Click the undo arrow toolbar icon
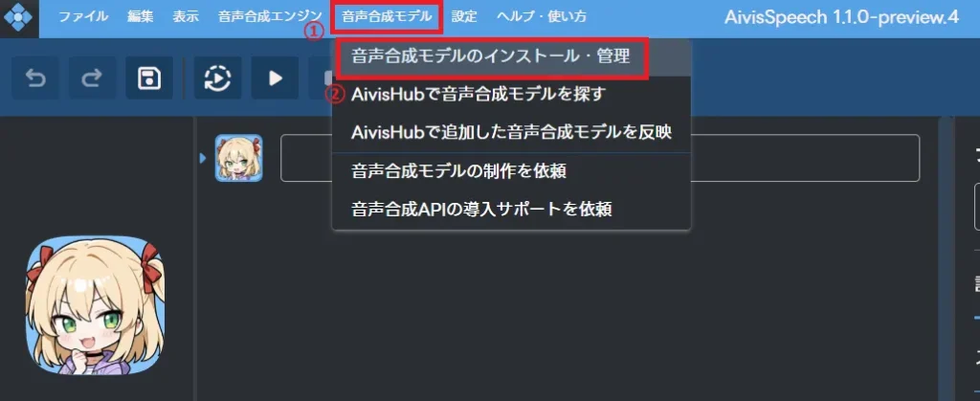Viewport: 980px width, 401px height. (x=35, y=78)
